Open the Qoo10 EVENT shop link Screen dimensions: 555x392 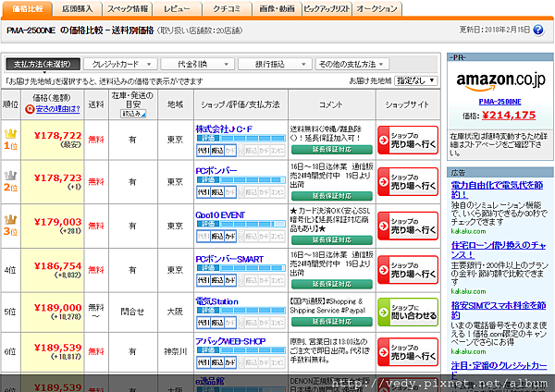(220, 215)
